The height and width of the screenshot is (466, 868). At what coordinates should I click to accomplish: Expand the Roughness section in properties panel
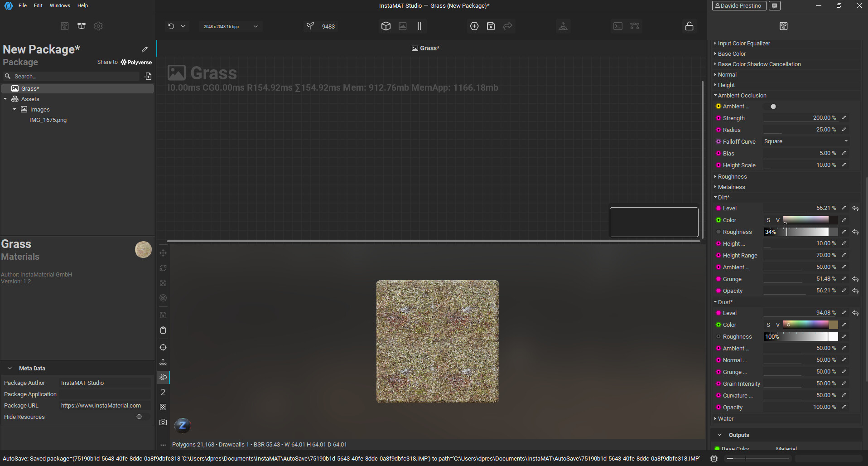[x=732, y=177]
